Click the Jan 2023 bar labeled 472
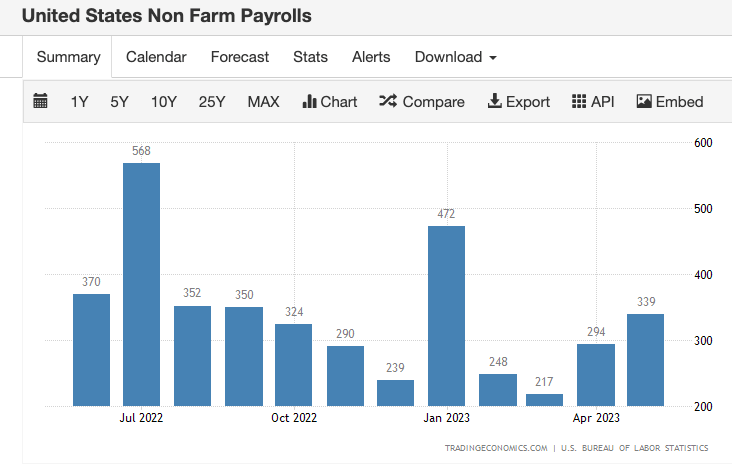 (x=446, y=316)
